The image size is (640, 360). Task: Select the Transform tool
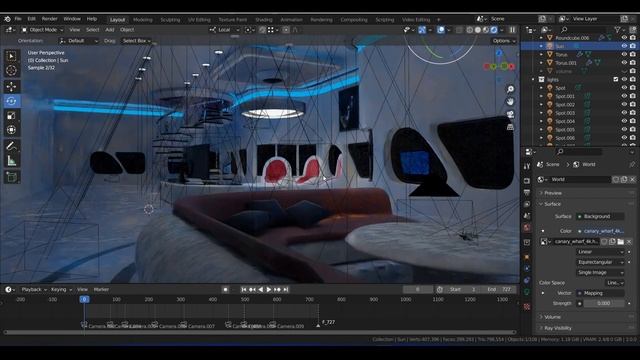coord(11,130)
